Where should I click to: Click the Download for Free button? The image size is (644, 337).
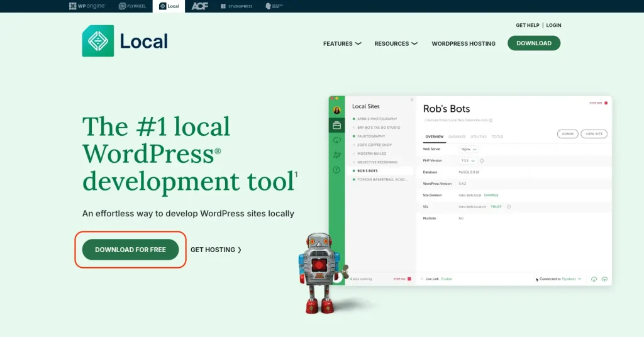pos(130,250)
